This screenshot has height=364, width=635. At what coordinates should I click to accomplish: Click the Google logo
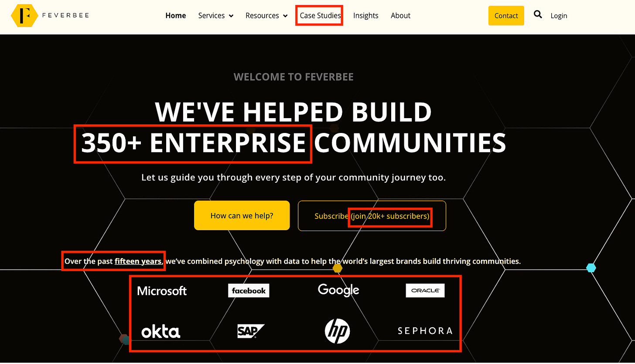(x=338, y=290)
